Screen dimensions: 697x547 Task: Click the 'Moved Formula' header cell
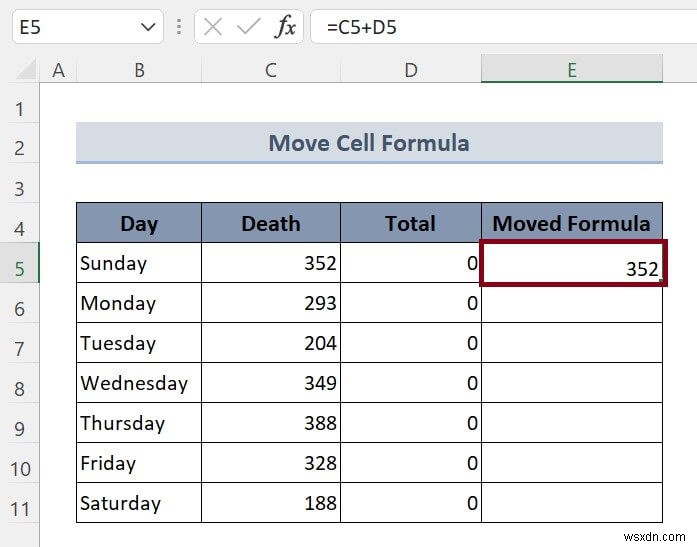point(572,223)
